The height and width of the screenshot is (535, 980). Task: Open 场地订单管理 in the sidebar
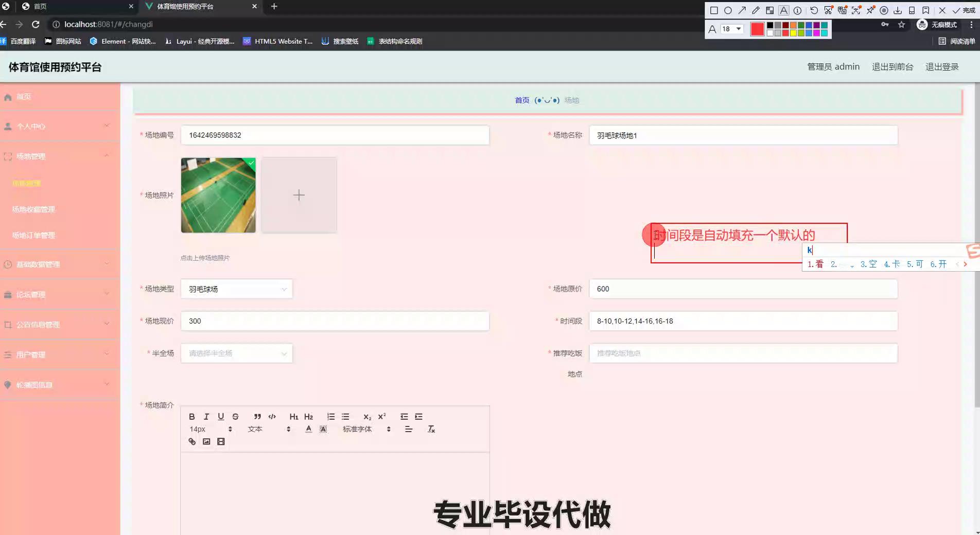tap(33, 235)
